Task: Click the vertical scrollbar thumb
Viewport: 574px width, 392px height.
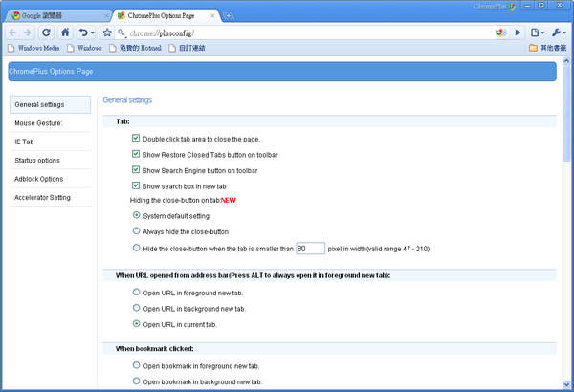Action: coord(566,113)
